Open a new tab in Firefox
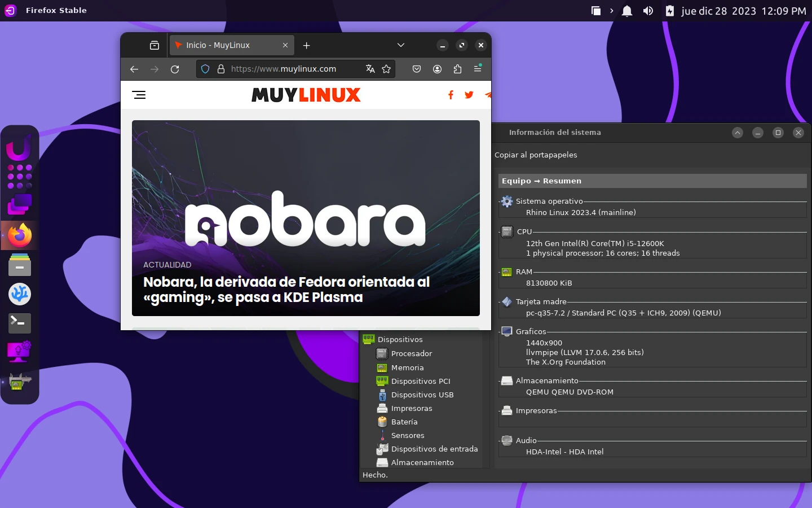Image resolution: width=812 pixels, height=508 pixels. 307,45
